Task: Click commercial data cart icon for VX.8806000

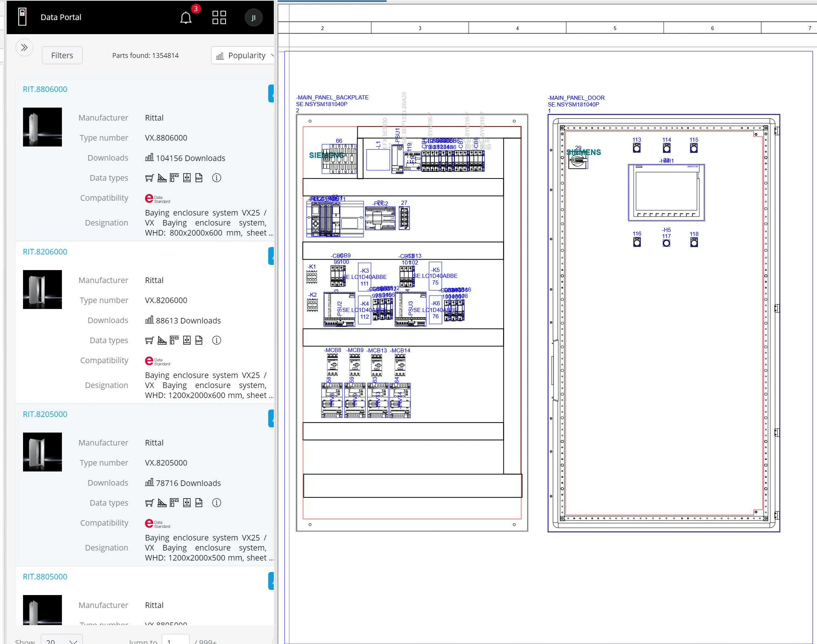Action: pyautogui.click(x=149, y=178)
